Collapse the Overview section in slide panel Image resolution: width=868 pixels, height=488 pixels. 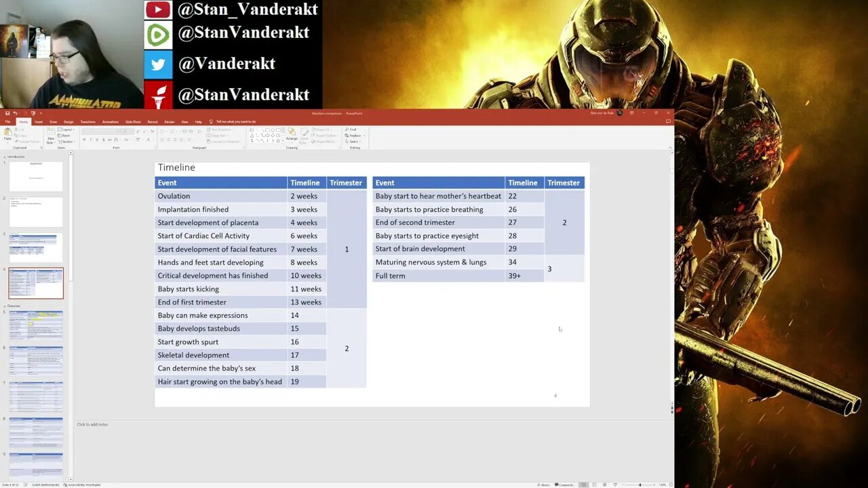pyautogui.click(x=5, y=306)
